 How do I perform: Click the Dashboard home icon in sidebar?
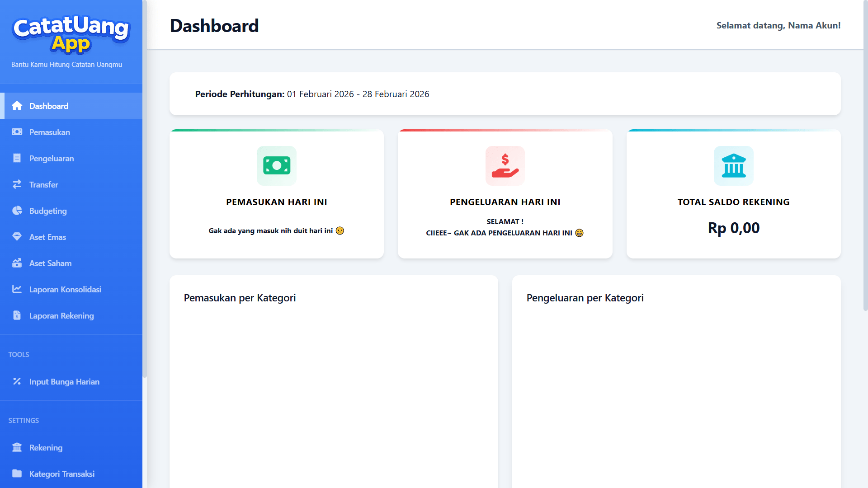pos(17,106)
